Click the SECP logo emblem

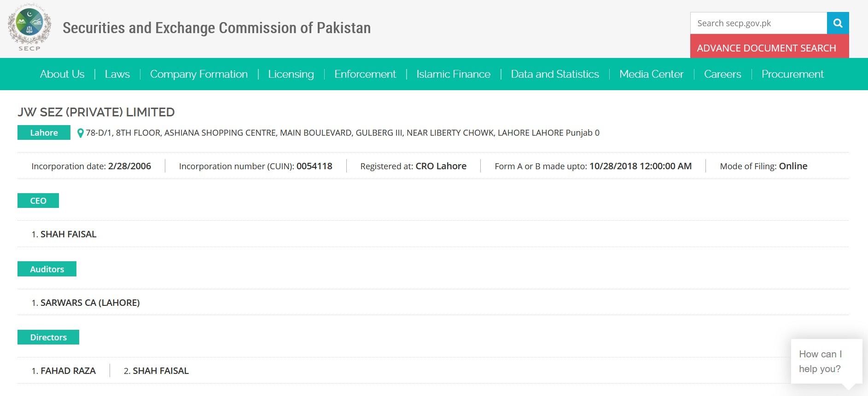[29, 28]
